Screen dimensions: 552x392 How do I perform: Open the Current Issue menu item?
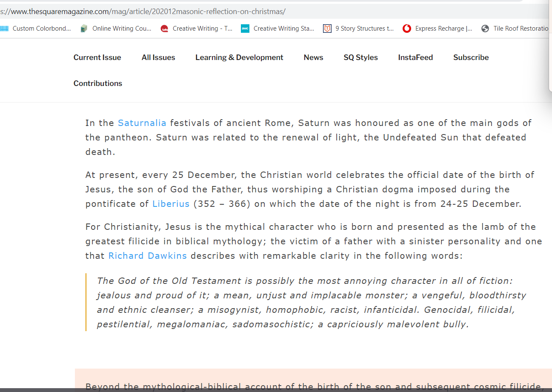pos(97,57)
